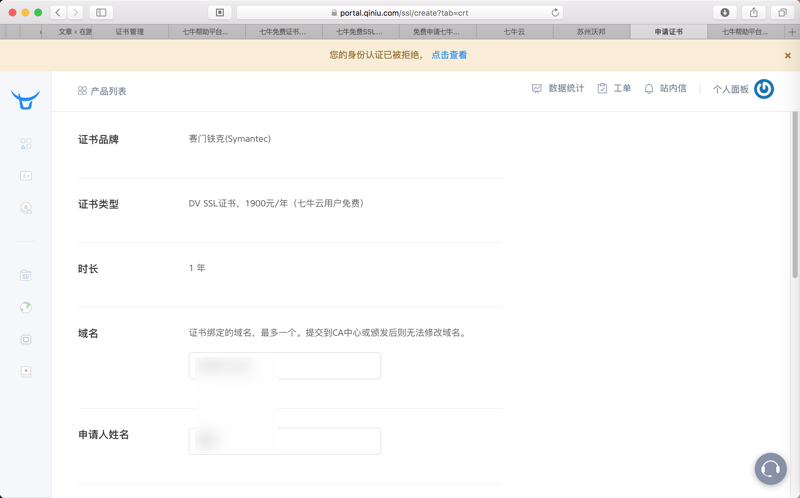This screenshot has height=498, width=800.
Task: Click the blue power avatar icon
Action: pos(764,89)
